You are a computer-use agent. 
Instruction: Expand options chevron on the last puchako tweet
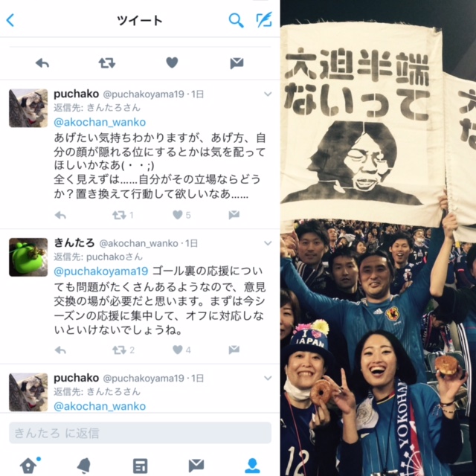[x=268, y=378]
